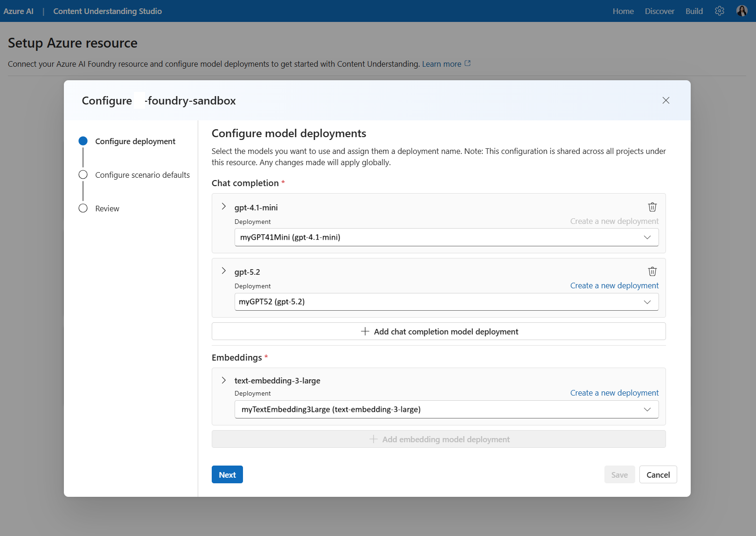Select the 'Embeddings' section heading
Image resolution: width=756 pixels, height=536 pixels.
point(237,357)
